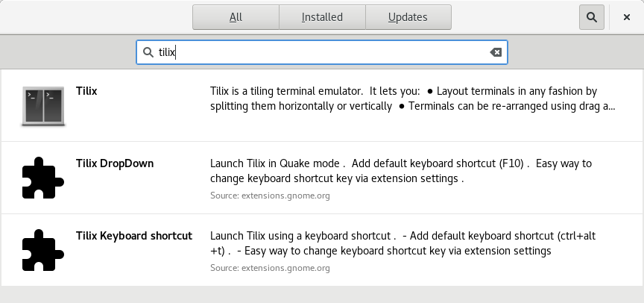Screen dimensions: 644x303
Task: Click 'Launch Tilix in Quake mode' description
Action: point(276,163)
